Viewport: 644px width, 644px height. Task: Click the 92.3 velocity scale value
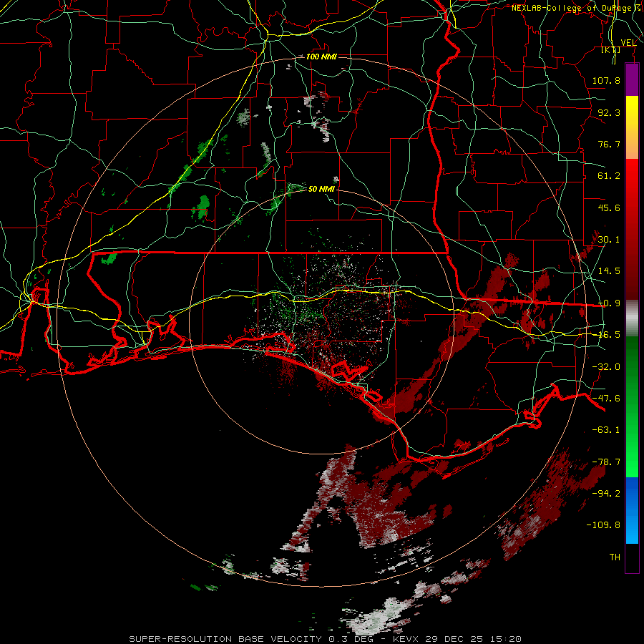(x=609, y=112)
